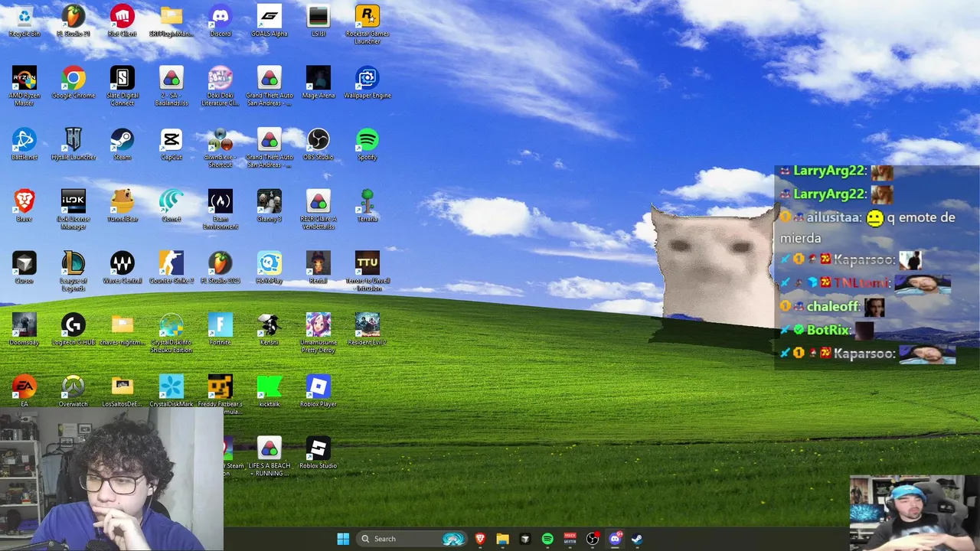
Task: Open the Recycle Bin desktop icon
Action: [x=24, y=21]
